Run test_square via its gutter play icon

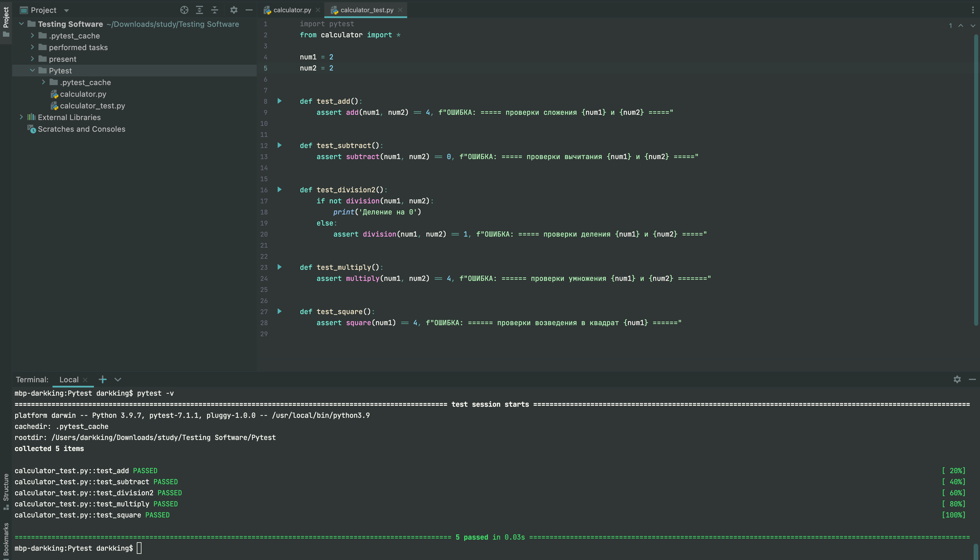pyautogui.click(x=280, y=311)
